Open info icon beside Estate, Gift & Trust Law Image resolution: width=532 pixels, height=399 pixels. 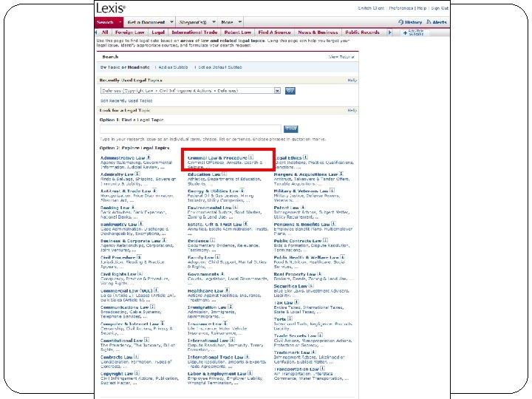point(245,224)
